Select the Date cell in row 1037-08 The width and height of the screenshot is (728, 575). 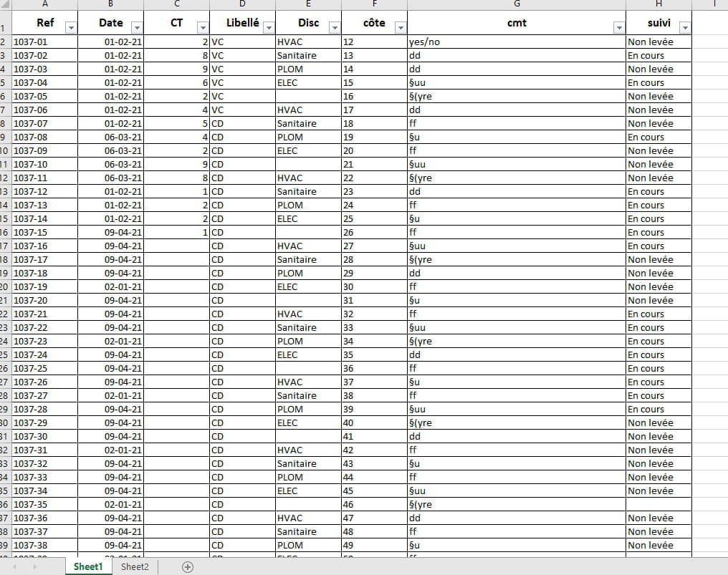(110, 137)
